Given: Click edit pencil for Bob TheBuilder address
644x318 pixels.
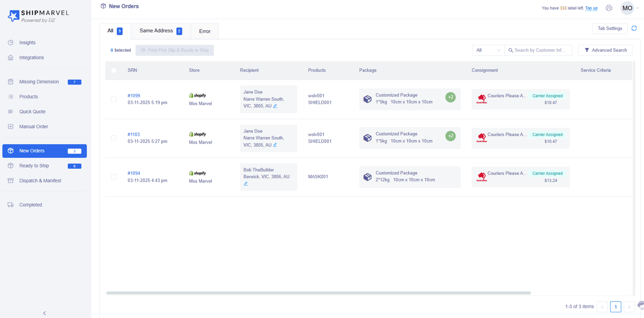Looking at the screenshot, I should (246, 184).
